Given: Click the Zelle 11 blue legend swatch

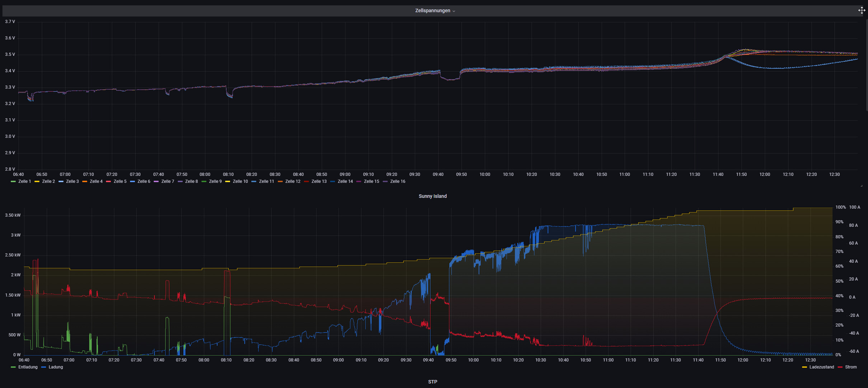Looking at the screenshot, I should (254, 181).
